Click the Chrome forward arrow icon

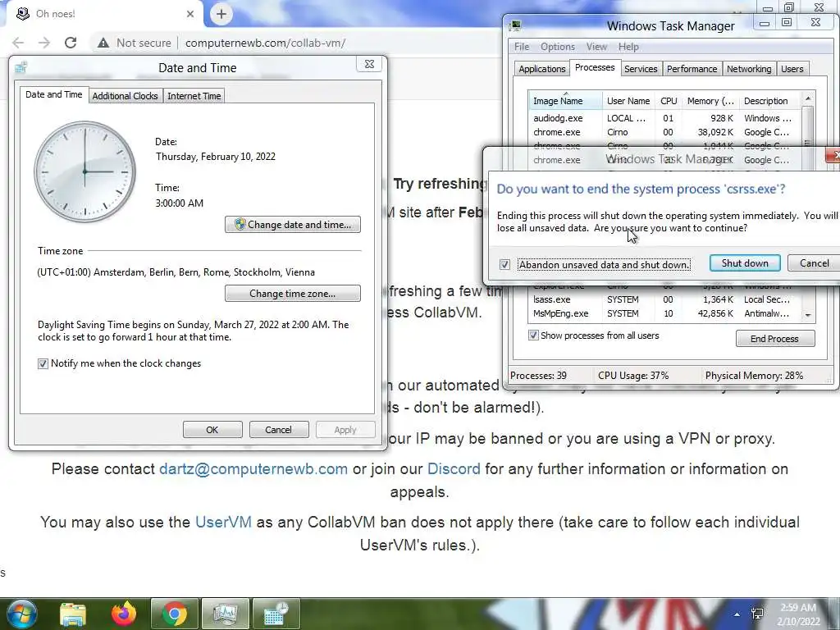coord(44,43)
